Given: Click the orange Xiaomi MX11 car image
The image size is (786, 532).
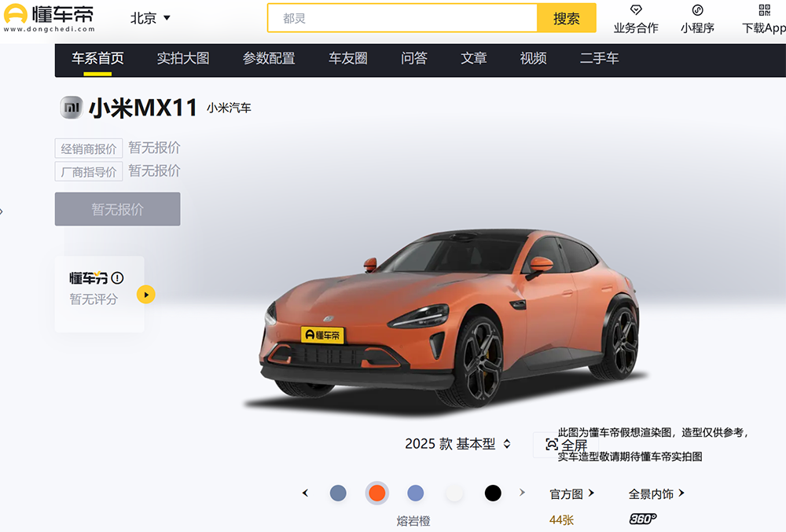Looking at the screenshot, I should (x=449, y=321).
